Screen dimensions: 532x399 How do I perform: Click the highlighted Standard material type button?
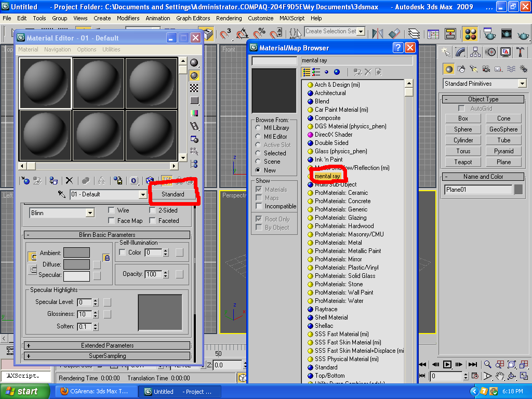174,194
